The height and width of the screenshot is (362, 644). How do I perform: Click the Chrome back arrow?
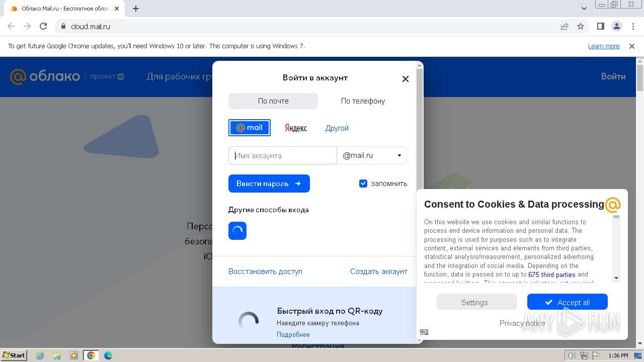tap(11, 26)
